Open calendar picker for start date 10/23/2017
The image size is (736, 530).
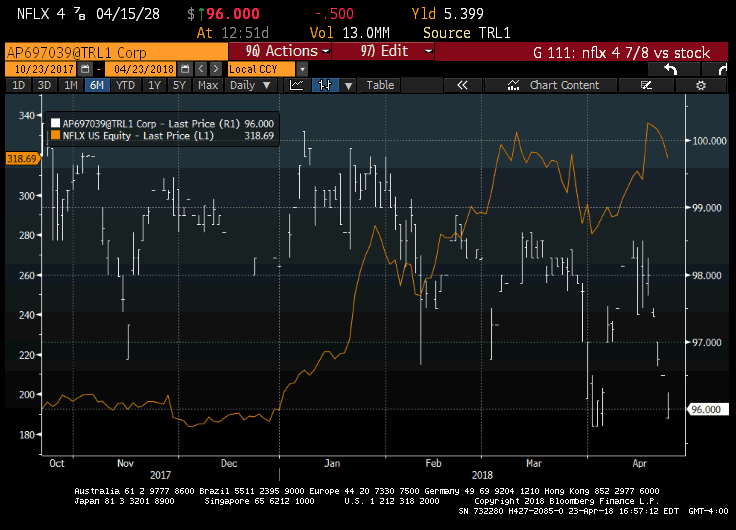pyautogui.click(x=85, y=69)
